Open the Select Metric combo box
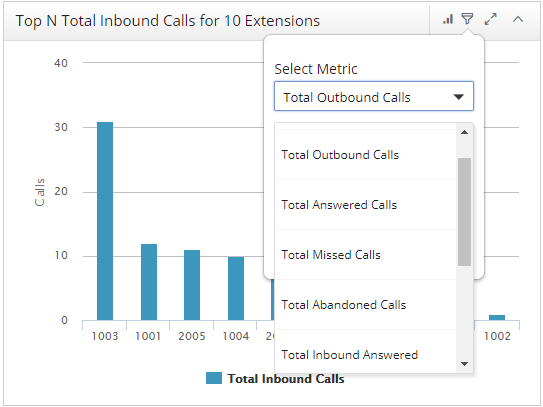Viewport: 543px width, 407px height. (x=374, y=96)
